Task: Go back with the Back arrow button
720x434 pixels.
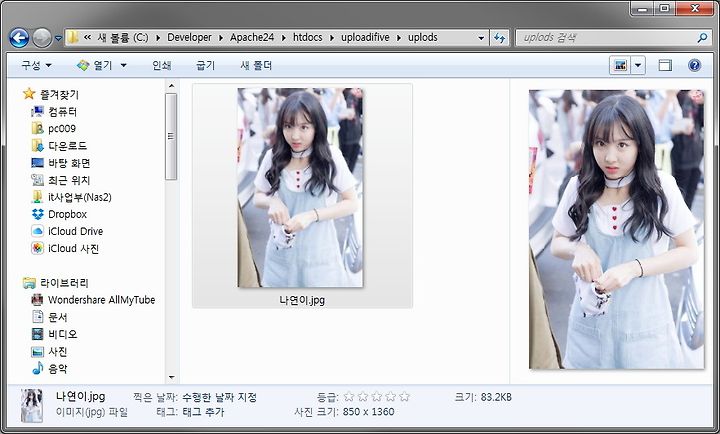Action: [19, 38]
